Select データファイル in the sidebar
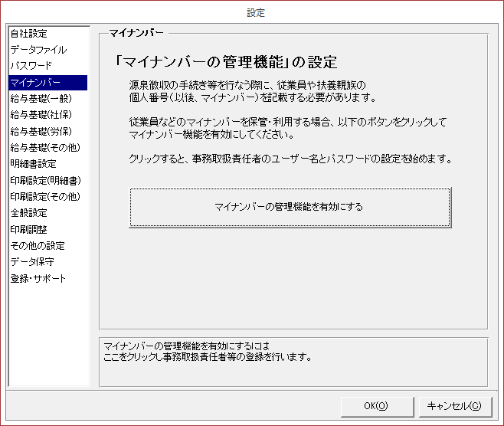 (x=38, y=50)
